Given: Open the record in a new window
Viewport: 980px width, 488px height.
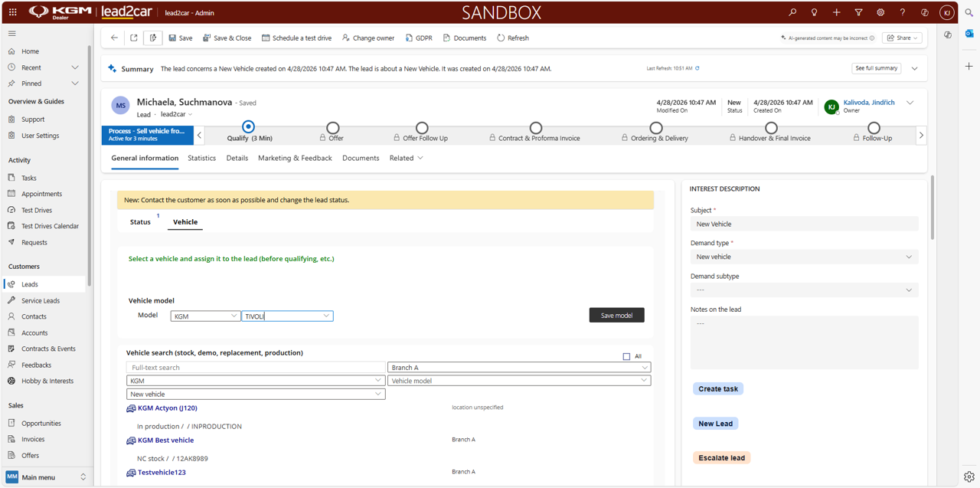Looking at the screenshot, I should point(134,38).
